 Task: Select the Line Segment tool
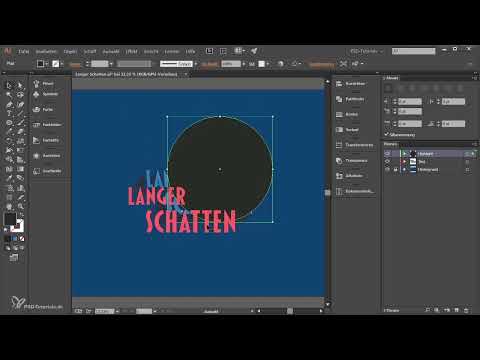click(x=20, y=114)
